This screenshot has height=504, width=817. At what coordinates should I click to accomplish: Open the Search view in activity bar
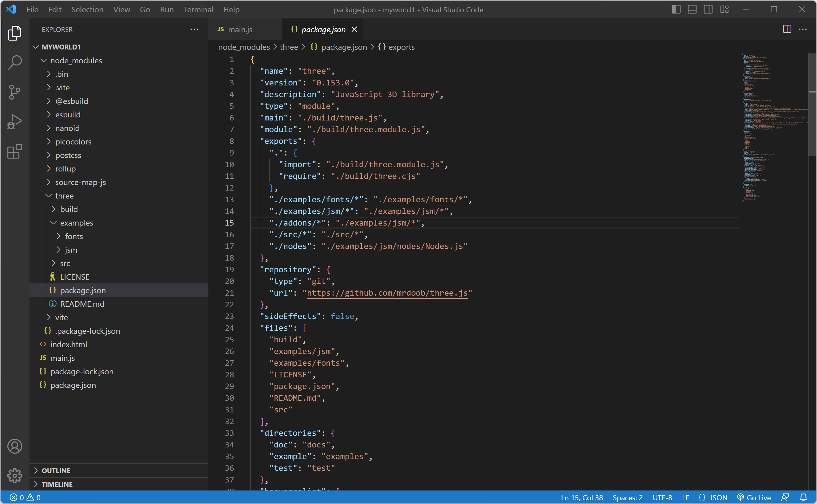(15, 62)
